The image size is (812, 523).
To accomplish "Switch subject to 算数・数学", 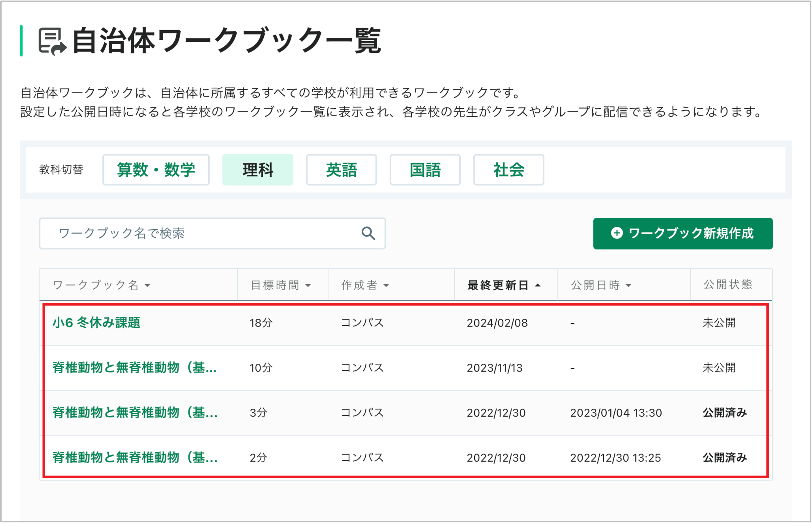I will 156,170.
